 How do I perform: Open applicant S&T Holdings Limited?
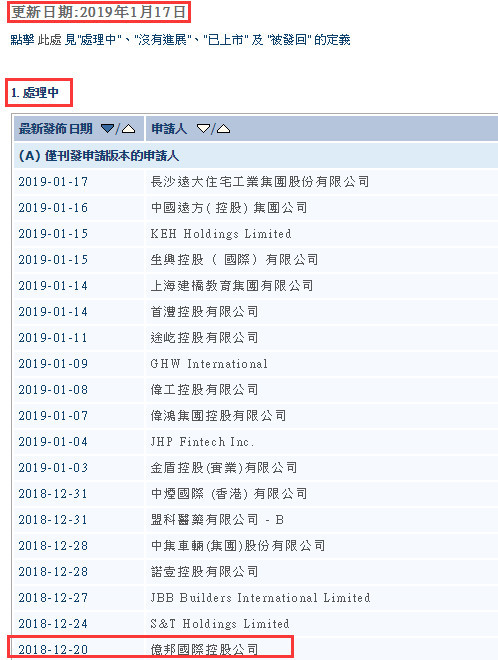click(220, 624)
